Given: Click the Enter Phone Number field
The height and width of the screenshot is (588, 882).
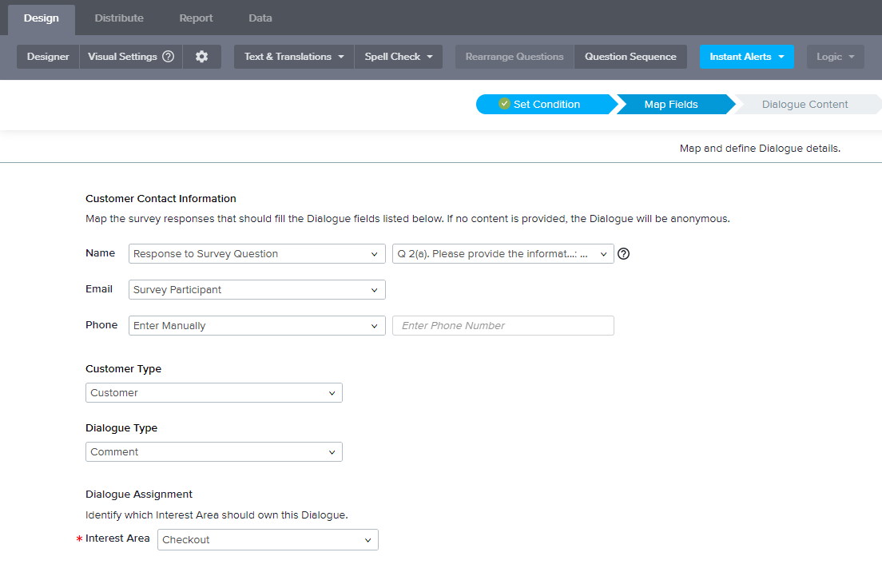Looking at the screenshot, I should point(503,326).
